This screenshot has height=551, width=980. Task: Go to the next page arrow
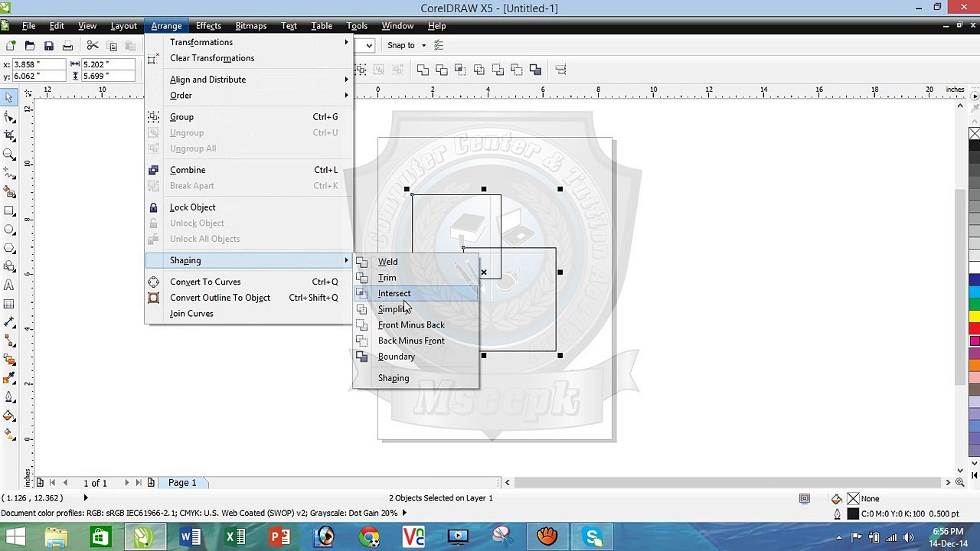(127, 483)
